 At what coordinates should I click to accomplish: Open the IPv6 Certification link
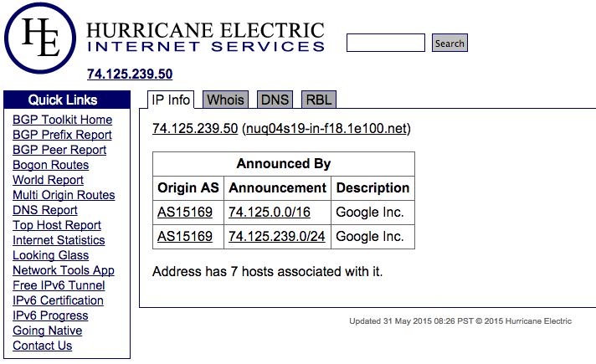58,300
